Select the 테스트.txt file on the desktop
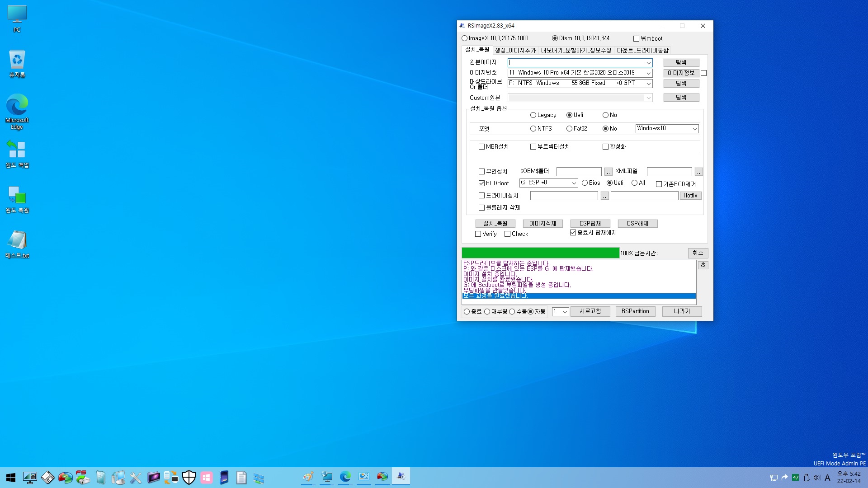 point(17,244)
